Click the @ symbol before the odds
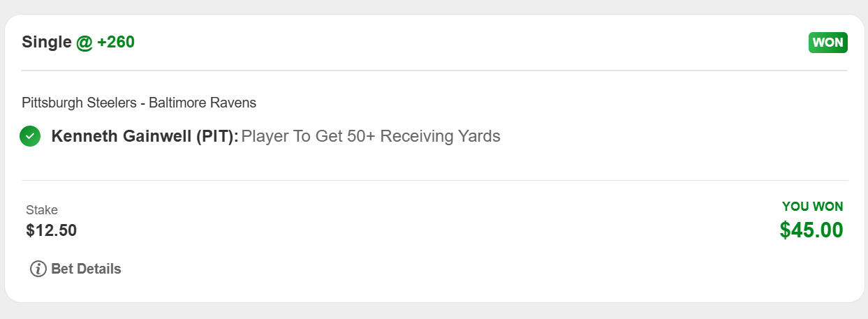Viewport: 868px width, 319px height. [84, 43]
